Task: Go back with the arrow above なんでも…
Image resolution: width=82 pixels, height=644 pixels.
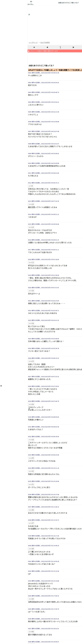Action: point(31,2)
